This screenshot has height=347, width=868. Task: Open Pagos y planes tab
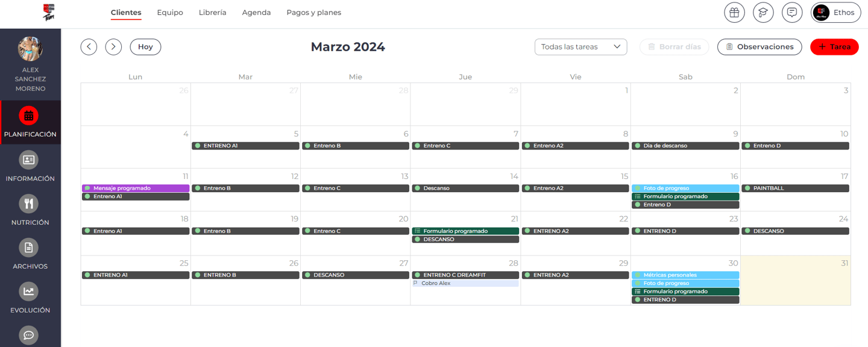(x=313, y=13)
